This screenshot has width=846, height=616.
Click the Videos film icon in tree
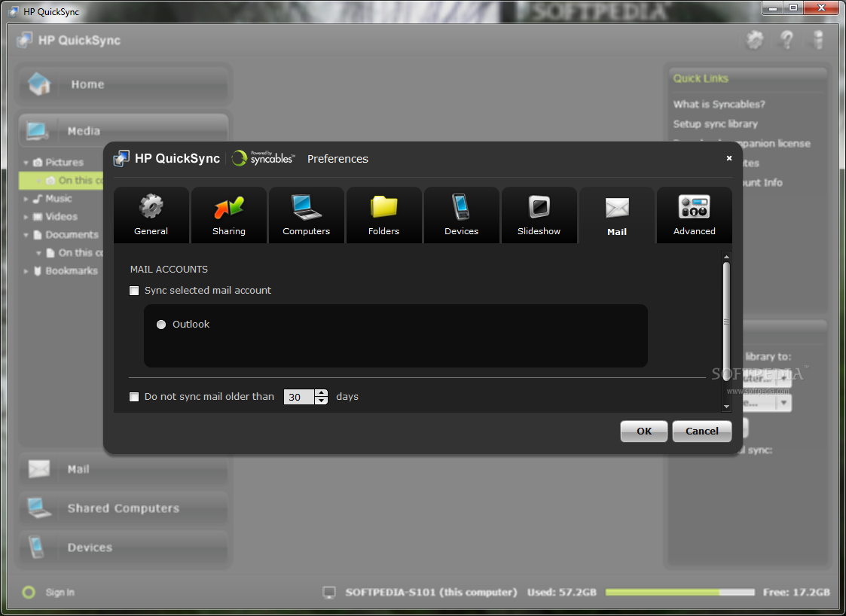pos(38,217)
